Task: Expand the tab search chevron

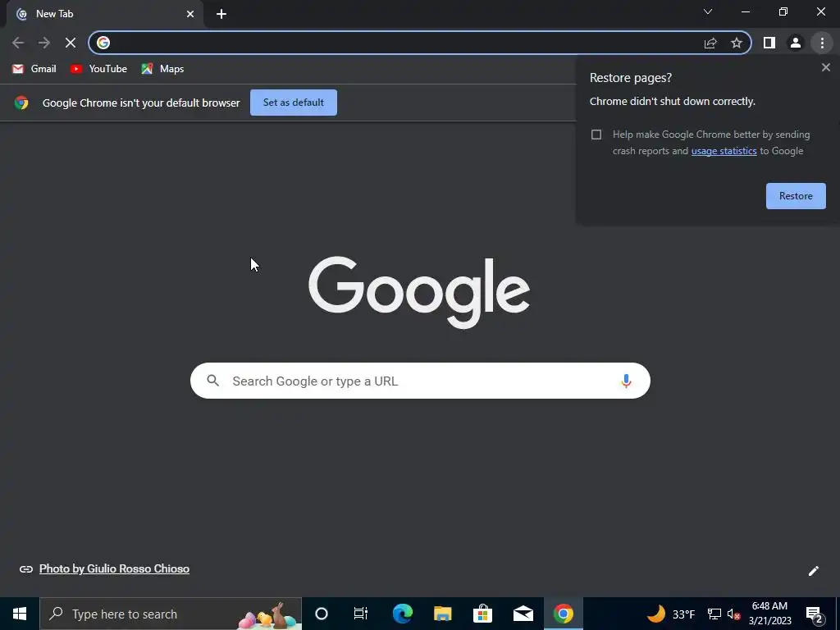Action: (708, 11)
